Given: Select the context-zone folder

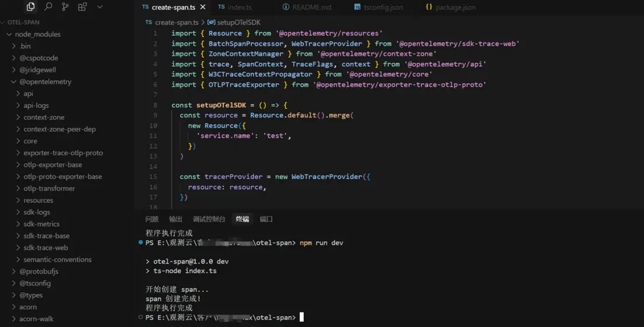Looking at the screenshot, I should pos(44,117).
